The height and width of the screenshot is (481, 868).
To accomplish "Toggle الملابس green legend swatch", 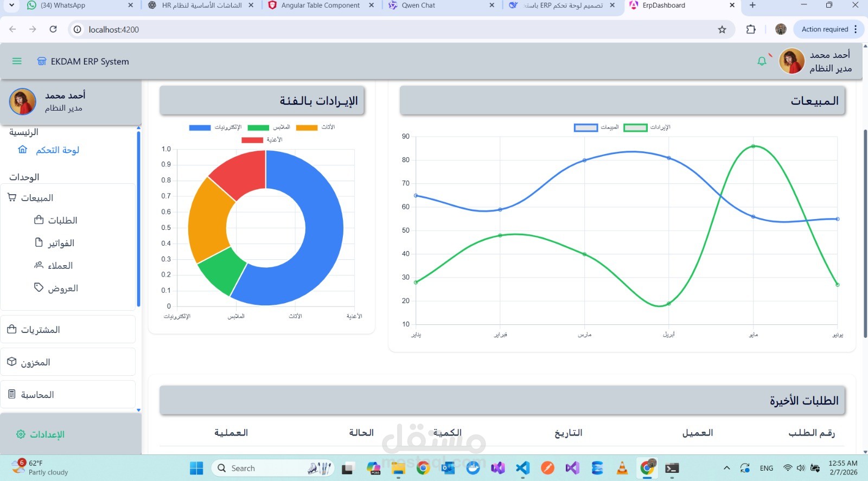I will (x=258, y=128).
